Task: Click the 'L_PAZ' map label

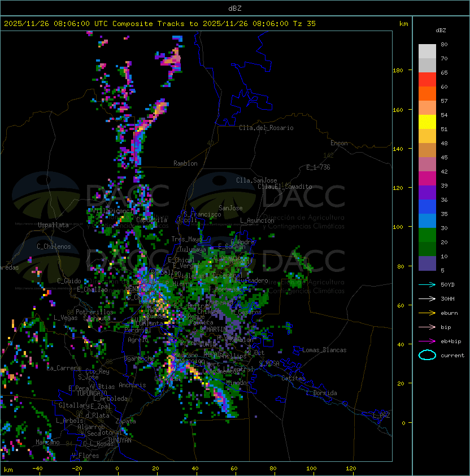Action: (x=381, y=416)
